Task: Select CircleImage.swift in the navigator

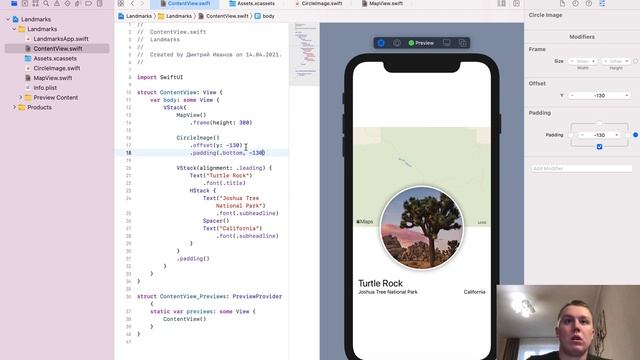Action: [x=57, y=68]
